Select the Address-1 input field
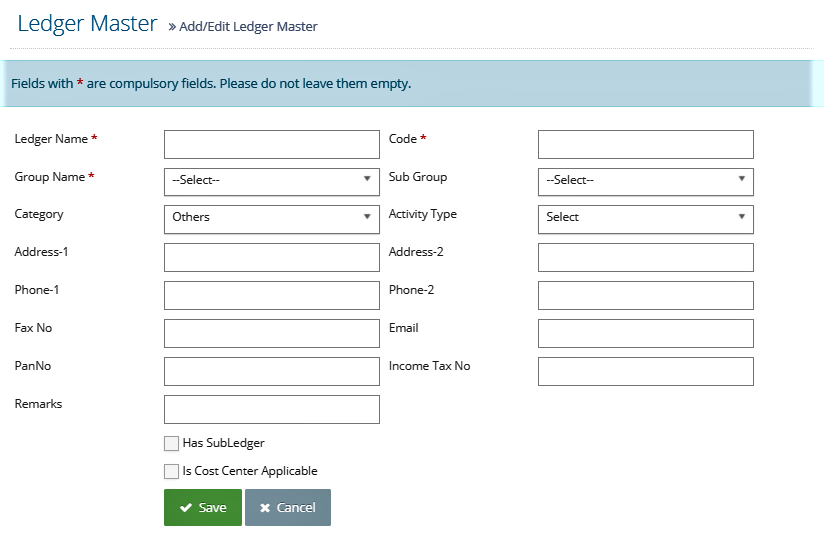This screenshot has width=824, height=550. (272, 257)
